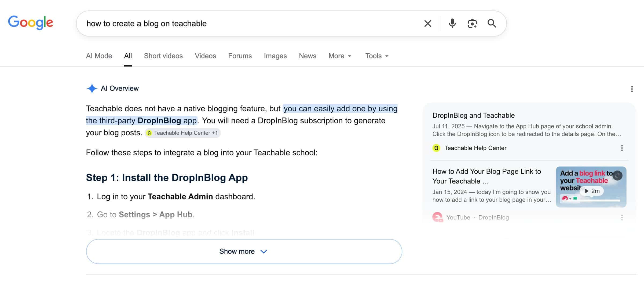This screenshot has height=283, width=644.
Task: Open options for Teachable Help Center source
Action: pyautogui.click(x=622, y=148)
